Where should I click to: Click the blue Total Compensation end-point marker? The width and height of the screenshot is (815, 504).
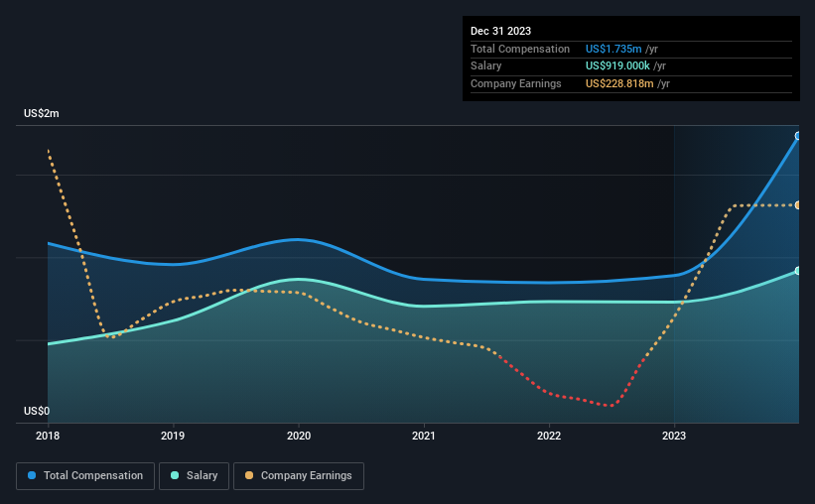click(797, 136)
